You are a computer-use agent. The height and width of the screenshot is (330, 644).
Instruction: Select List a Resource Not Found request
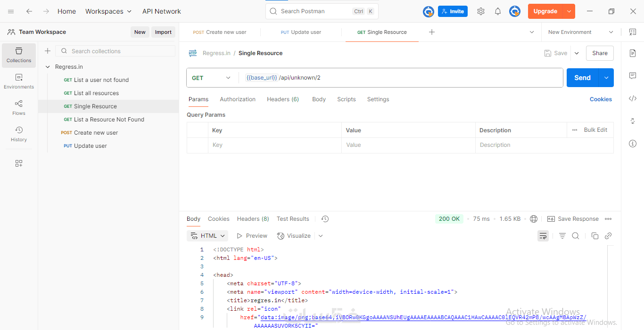pos(109,120)
